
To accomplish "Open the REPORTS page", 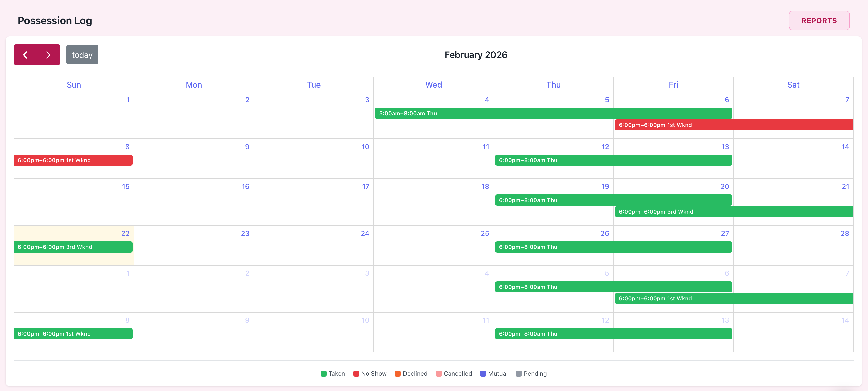I will pyautogui.click(x=819, y=20).
